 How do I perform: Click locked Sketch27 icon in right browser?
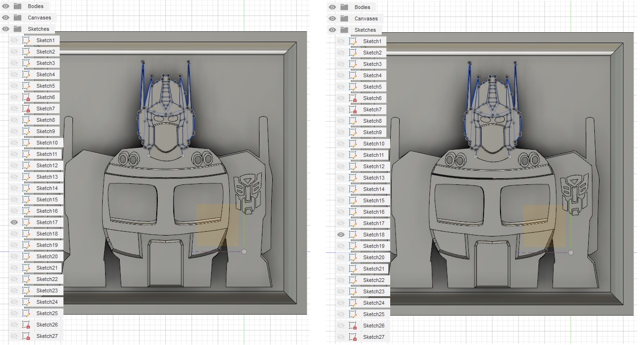click(353, 337)
